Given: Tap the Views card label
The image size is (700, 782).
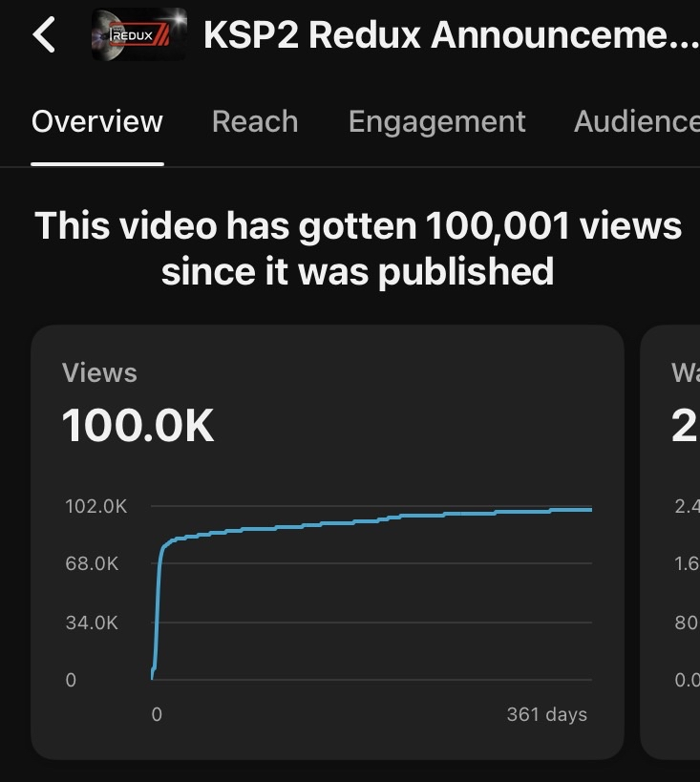Looking at the screenshot, I should 99,372.
